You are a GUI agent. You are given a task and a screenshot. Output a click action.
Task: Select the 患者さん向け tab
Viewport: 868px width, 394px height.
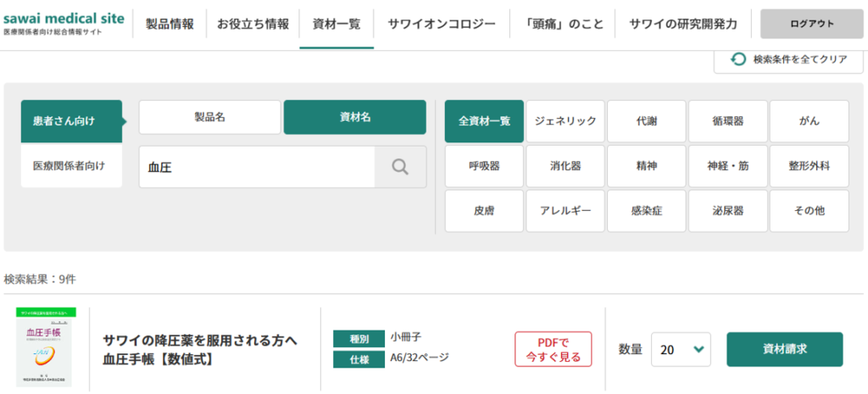click(71, 121)
